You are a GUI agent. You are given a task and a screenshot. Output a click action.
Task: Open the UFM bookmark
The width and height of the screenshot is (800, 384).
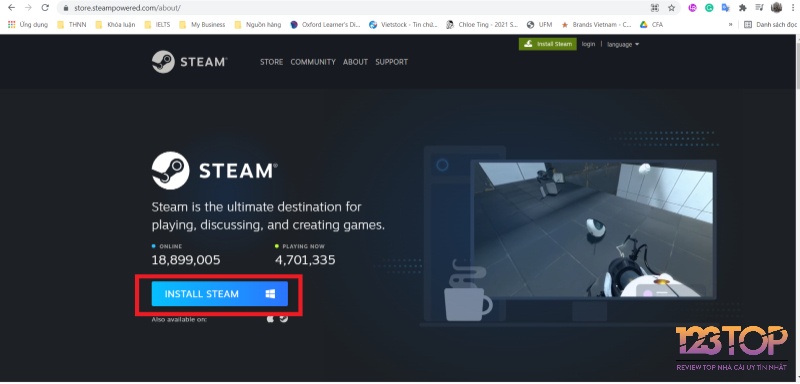539,24
